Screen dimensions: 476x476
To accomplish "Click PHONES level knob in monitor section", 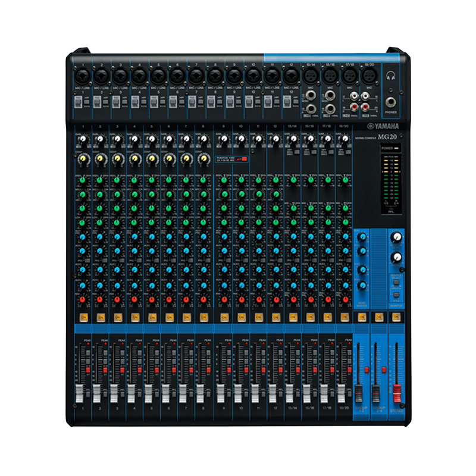I will pyautogui.click(x=396, y=258).
